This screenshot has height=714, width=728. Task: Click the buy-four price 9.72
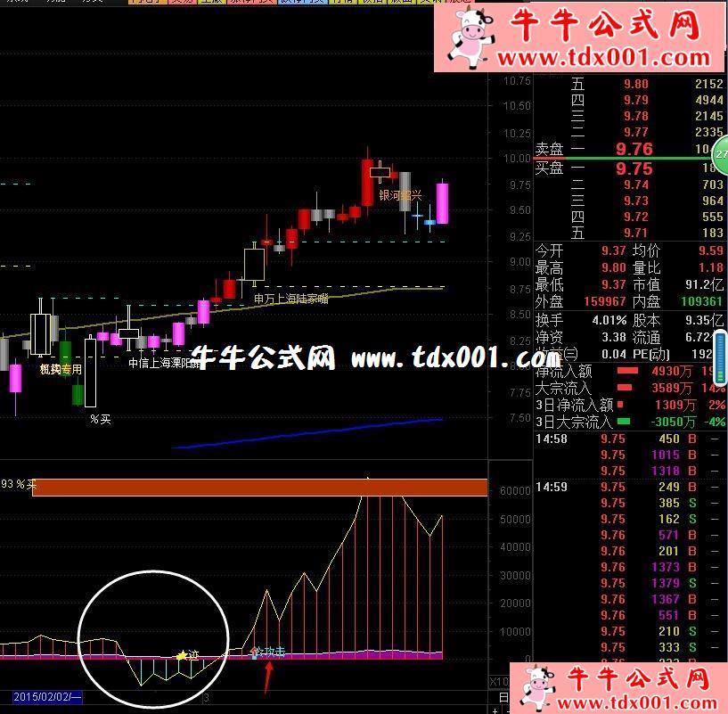pos(636,217)
